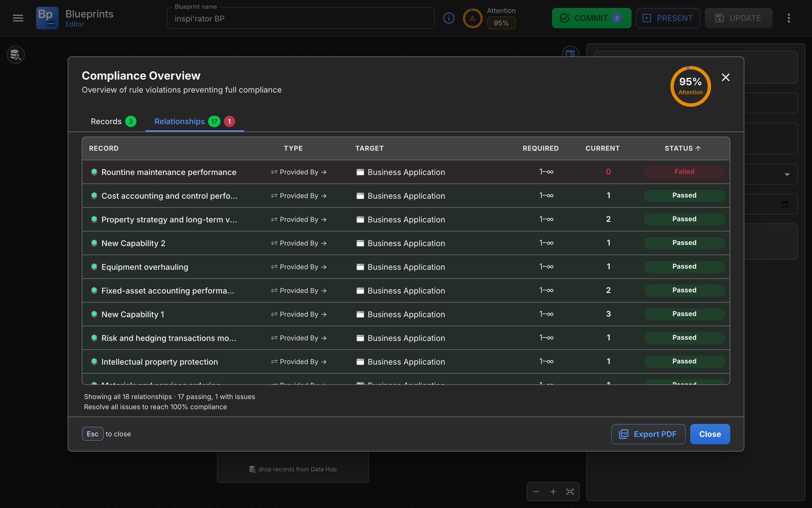This screenshot has height=508, width=812.
Task: Click the relationship arrows icon in Intellectual property row
Action: click(274, 362)
